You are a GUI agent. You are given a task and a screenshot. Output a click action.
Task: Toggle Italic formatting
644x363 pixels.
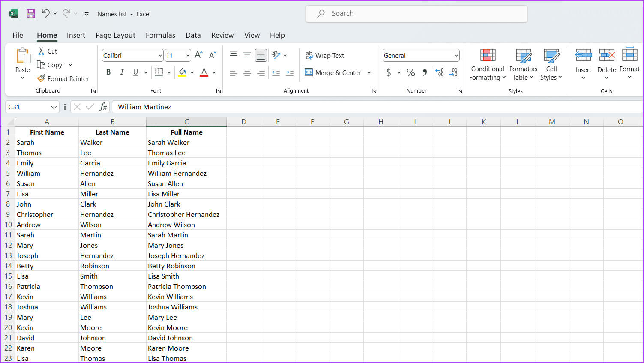tap(122, 72)
